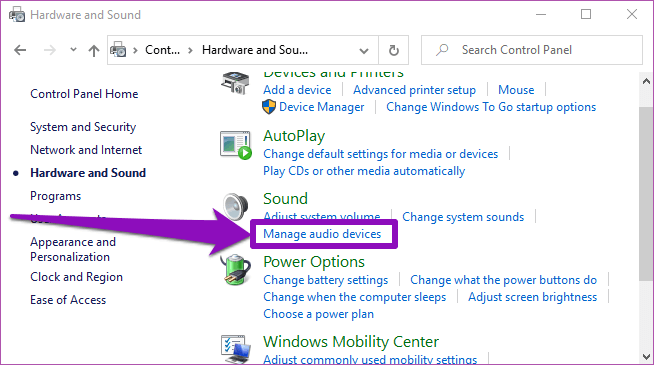Click Play CDs or other media automatically
Screen dimensions: 654x365
point(364,171)
